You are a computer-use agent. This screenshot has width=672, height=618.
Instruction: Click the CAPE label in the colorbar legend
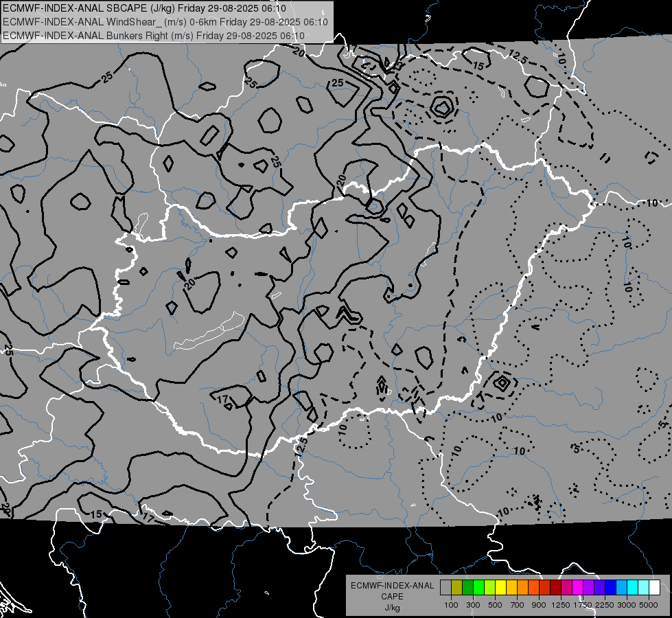coord(392,597)
